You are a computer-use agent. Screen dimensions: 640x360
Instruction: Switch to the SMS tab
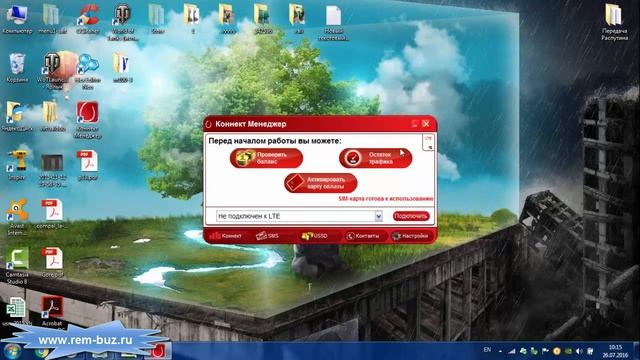click(x=267, y=236)
